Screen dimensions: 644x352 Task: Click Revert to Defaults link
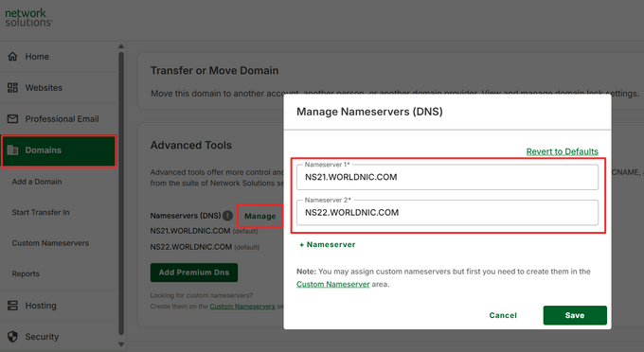click(x=562, y=151)
